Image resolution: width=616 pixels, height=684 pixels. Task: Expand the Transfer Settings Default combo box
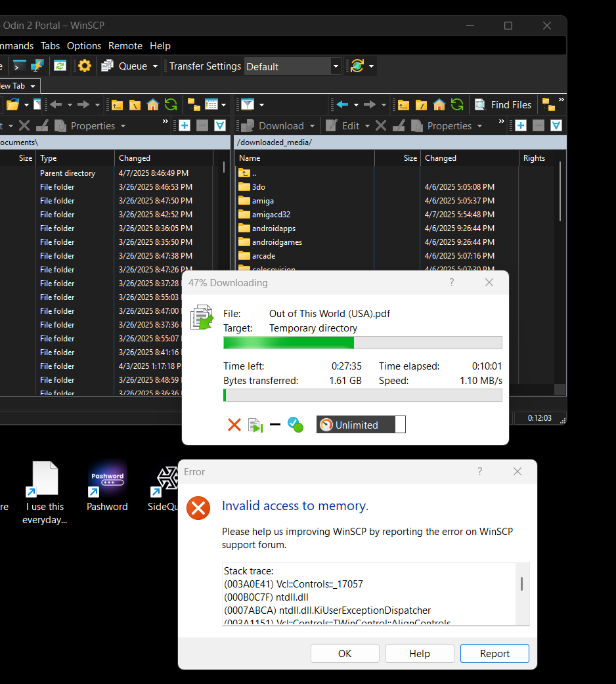(336, 66)
